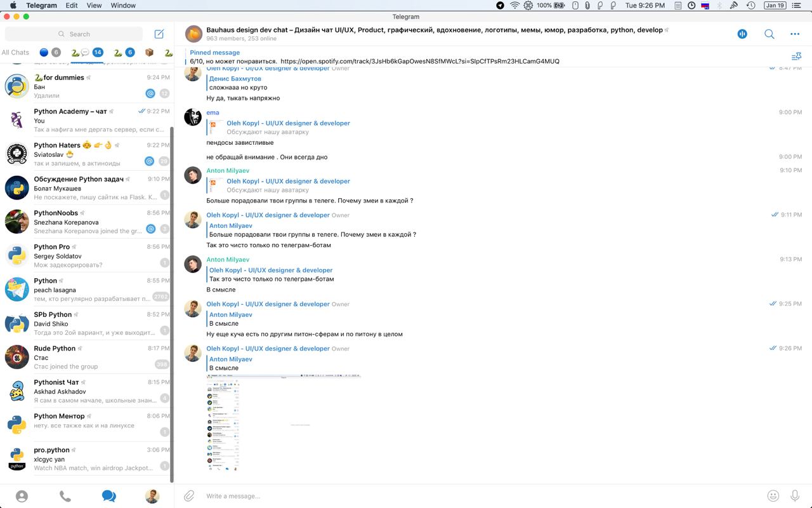Open Notification Center list icon
This screenshot has width=812, height=508.
point(798,5)
